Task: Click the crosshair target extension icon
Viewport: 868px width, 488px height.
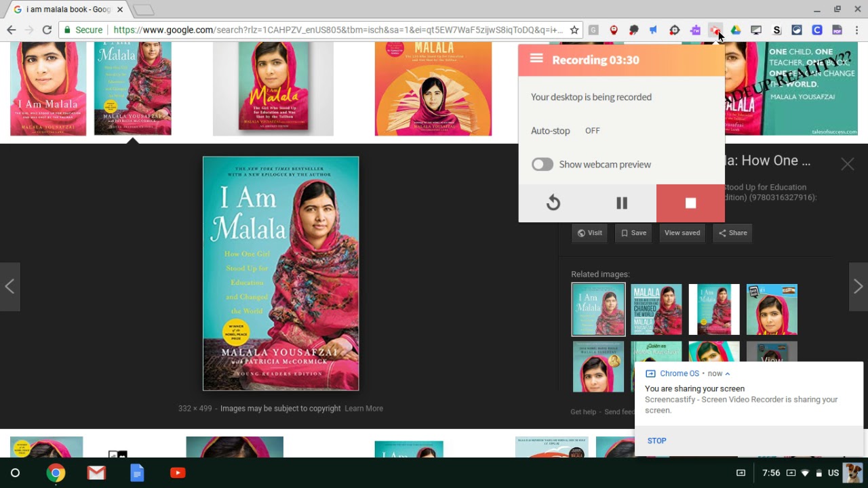Action: click(674, 30)
